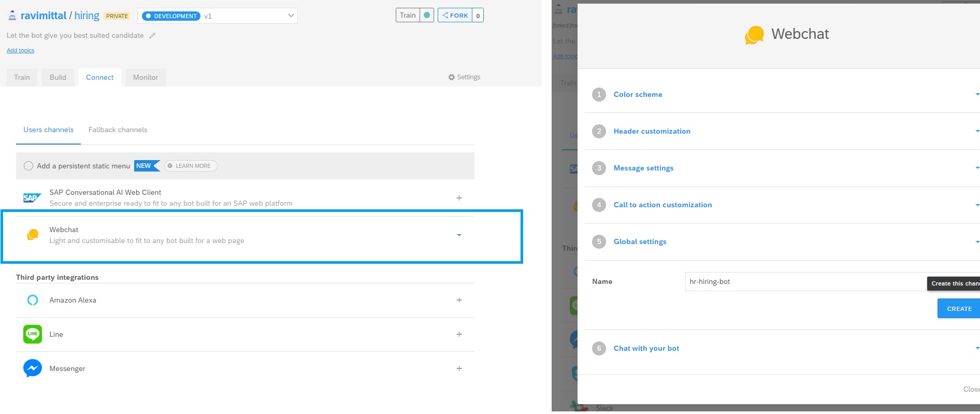The image size is (980, 414).
Task: Enable the persistent static menu radio button
Action: click(28, 166)
